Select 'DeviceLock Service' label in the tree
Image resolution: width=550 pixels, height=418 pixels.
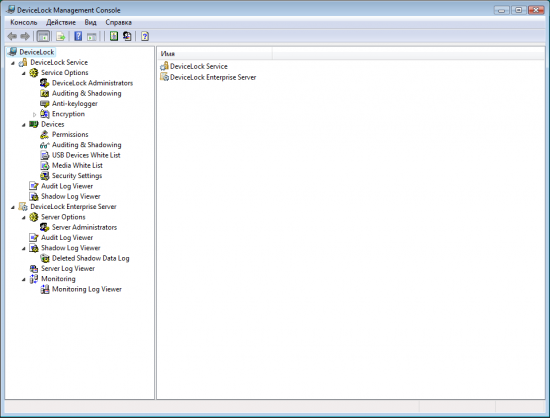point(59,62)
